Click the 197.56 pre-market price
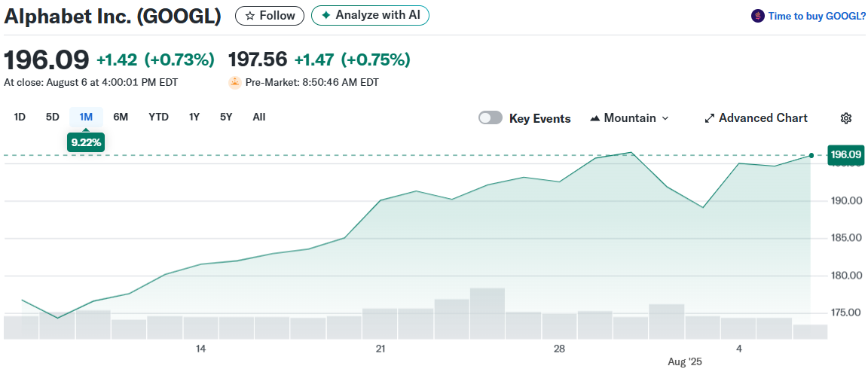Viewport: 868px width, 369px height. 258,59
